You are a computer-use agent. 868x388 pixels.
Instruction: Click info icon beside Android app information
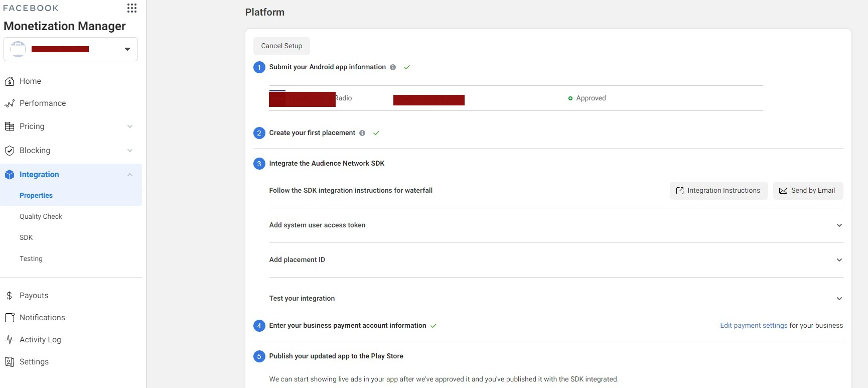(393, 67)
